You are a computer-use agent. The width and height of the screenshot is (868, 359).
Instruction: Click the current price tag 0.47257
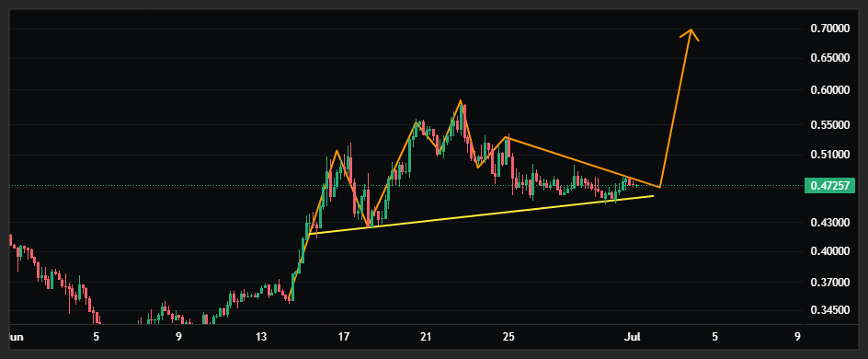pos(829,186)
